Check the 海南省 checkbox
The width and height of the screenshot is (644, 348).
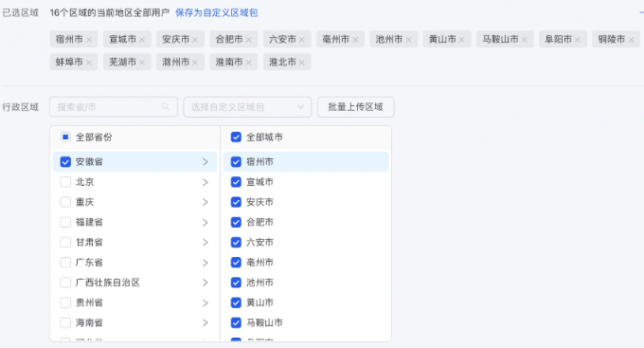[65, 323]
